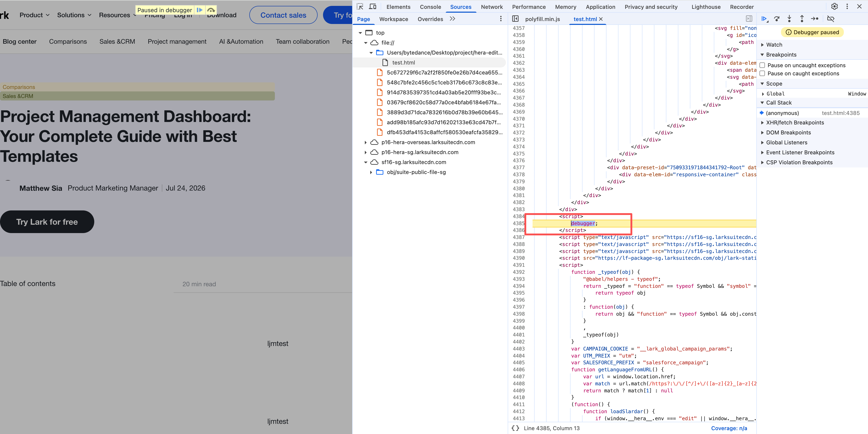Image resolution: width=868 pixels, height=434 pixels.
Task: Toggle the debugger sidebar icon in editor
Action: coord(749,19)
